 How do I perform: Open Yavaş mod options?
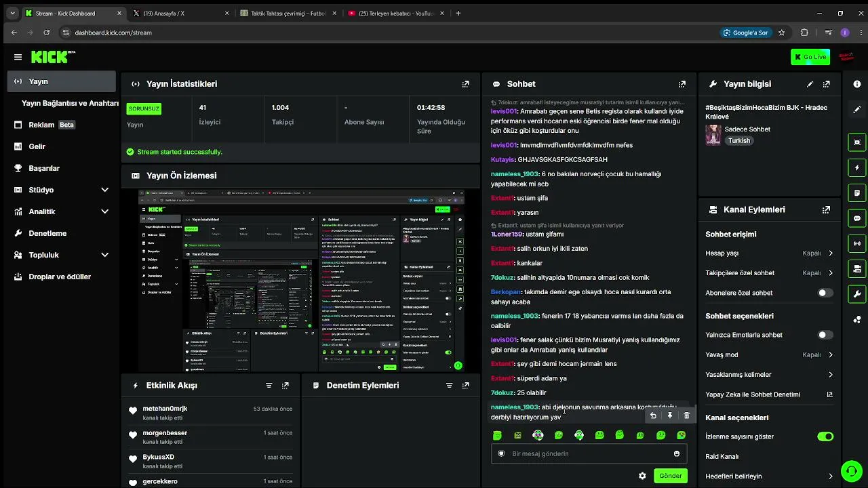coord(769,354)
